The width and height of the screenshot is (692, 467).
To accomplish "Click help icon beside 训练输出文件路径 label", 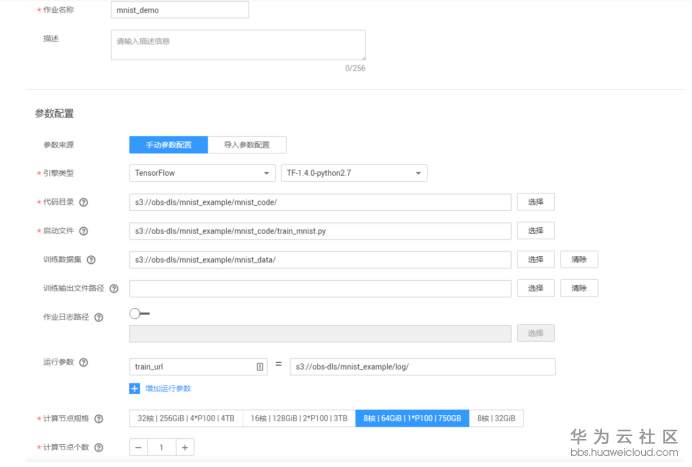I will (114, 288).
